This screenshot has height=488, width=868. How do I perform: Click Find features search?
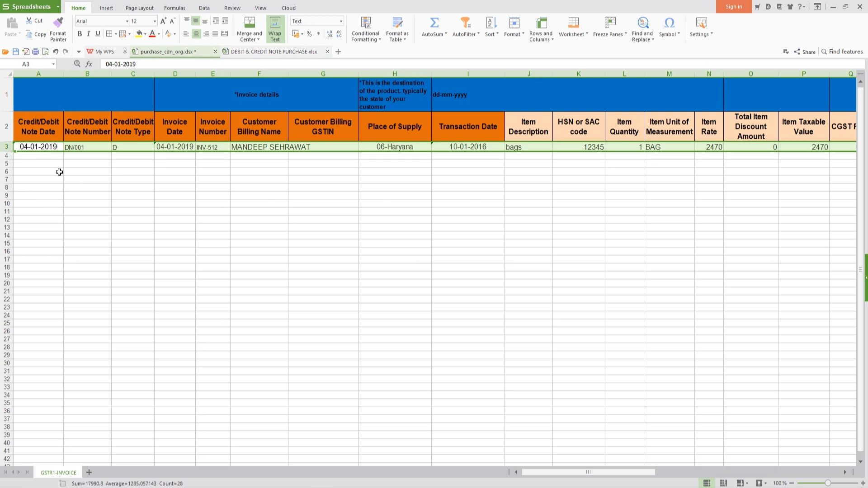842,52
